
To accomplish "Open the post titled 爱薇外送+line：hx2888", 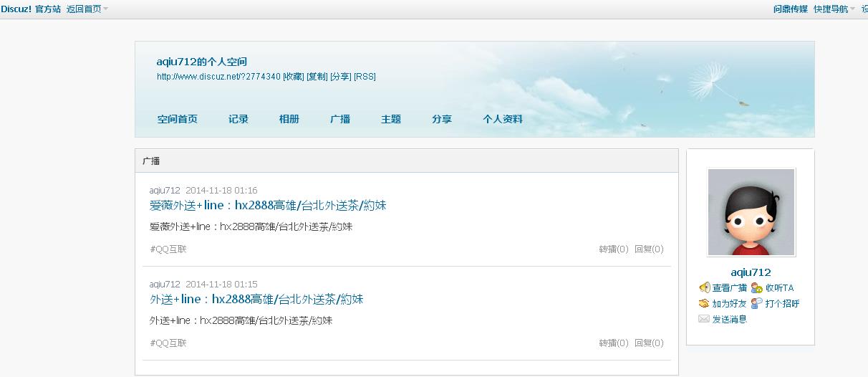I will [268, 206].
